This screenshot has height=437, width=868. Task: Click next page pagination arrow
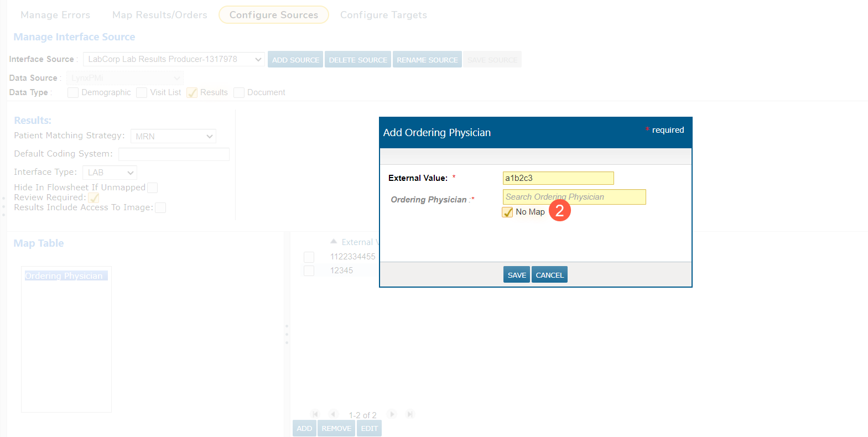coord(392,414)
